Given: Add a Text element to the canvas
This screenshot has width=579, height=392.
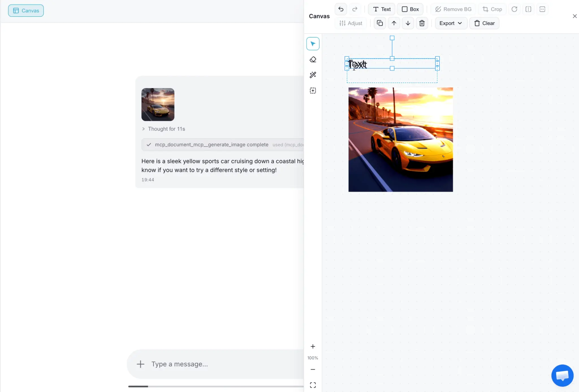Looking at the screenshot, I should 382,9.
